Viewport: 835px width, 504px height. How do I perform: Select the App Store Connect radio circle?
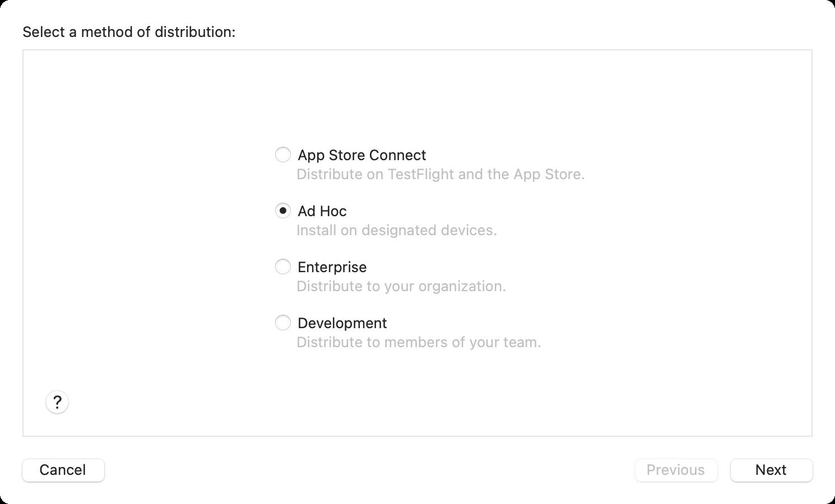click(x=283, y=155)
